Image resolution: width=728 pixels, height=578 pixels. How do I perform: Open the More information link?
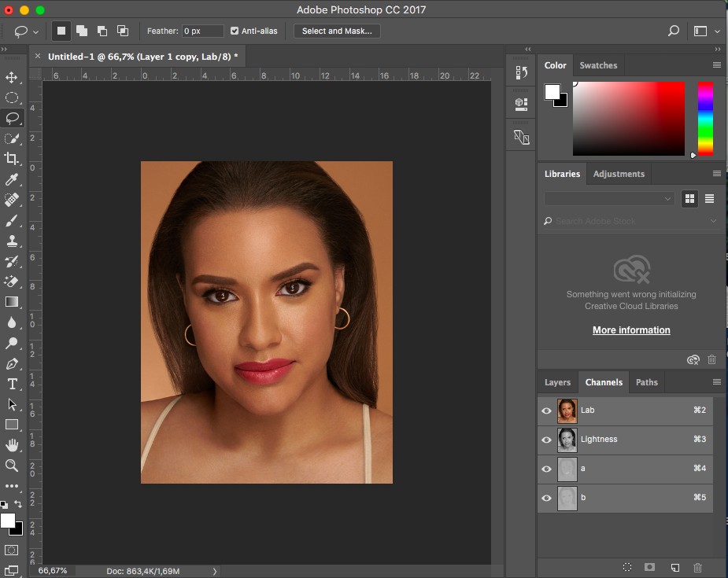click(631, 330)
